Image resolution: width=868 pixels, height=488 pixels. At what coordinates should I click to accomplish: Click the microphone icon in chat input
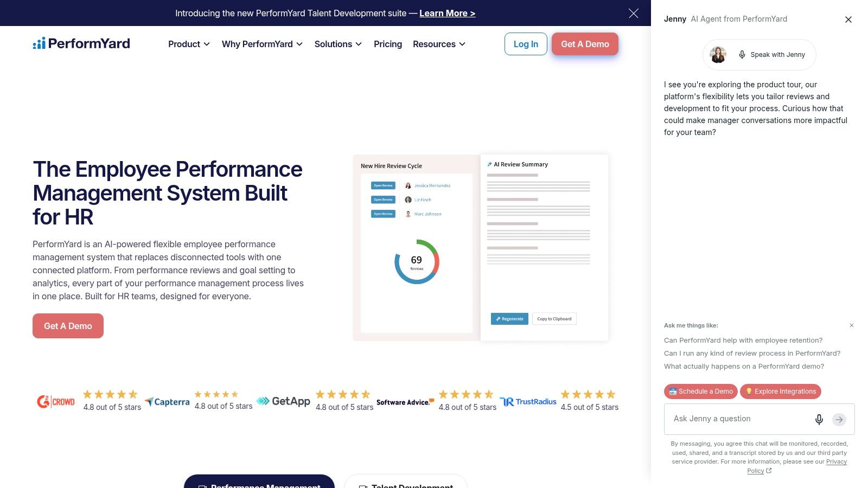pyautogui.click(x=819, y=419)
